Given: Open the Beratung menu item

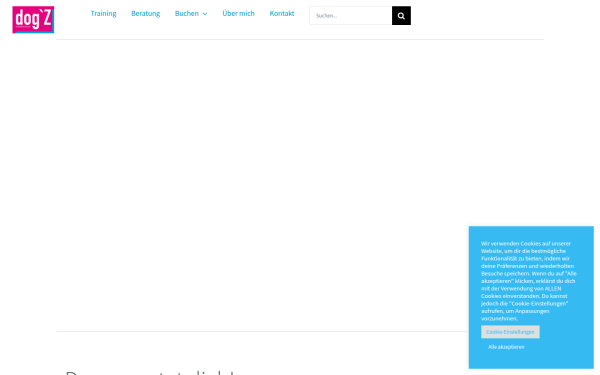Looking at the screenshot, I should 145,13.
